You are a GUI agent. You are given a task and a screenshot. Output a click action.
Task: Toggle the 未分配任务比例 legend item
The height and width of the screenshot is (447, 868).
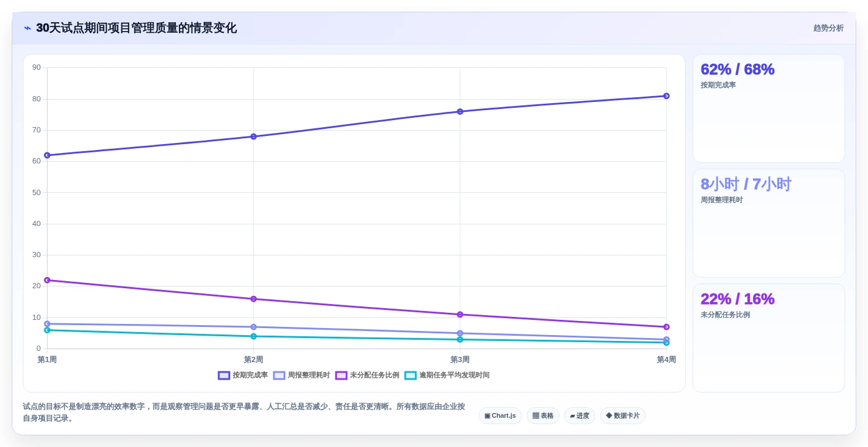click(x=367, y=376)
